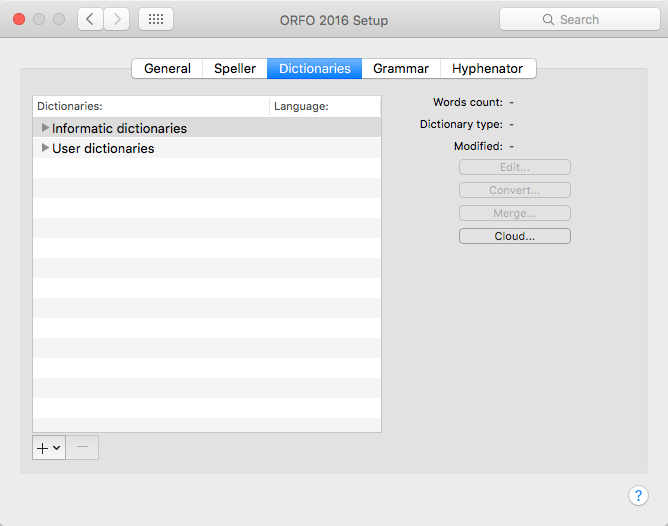Click the Words count label
668x526 pixels.
[x=468, y=102]
